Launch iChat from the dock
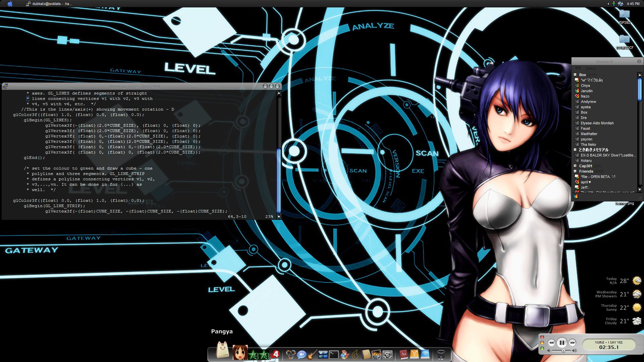644x362 pixels. click(302, 354)
